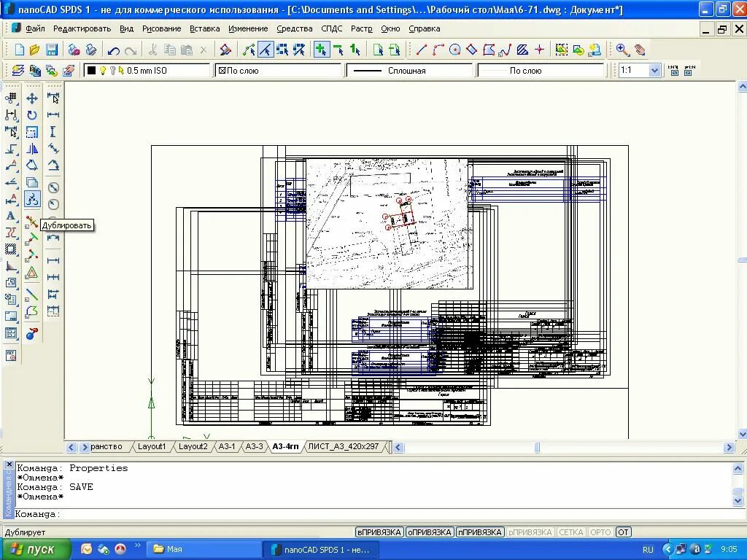Open the 0.5 mm ISO layer dropdown

coord(146,71)
